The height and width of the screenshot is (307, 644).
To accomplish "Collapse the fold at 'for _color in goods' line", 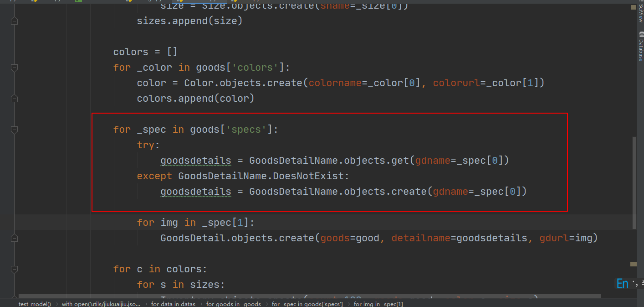I will (x=14, y=68).
